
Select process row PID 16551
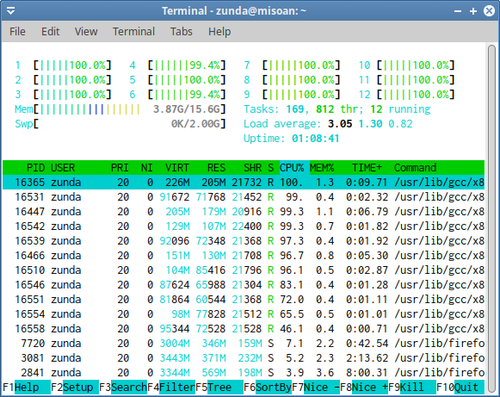(244, 300)
